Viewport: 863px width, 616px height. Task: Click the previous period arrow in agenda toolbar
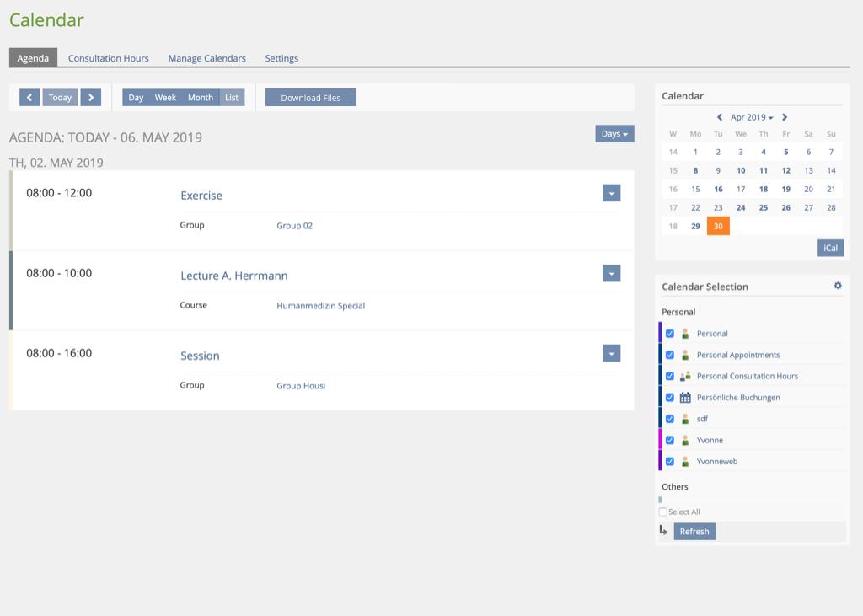[29, 98]
